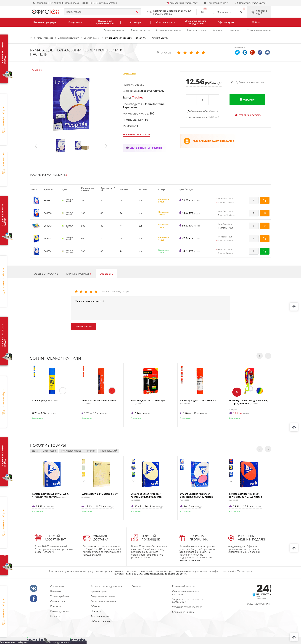Toggle 'Добавить коробку' option

pos(202,112)
